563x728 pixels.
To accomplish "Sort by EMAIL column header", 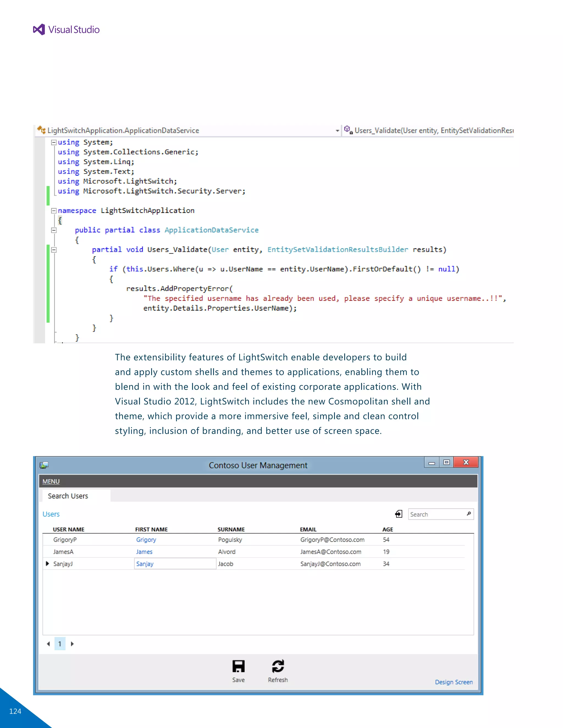I will coord(308,529).
